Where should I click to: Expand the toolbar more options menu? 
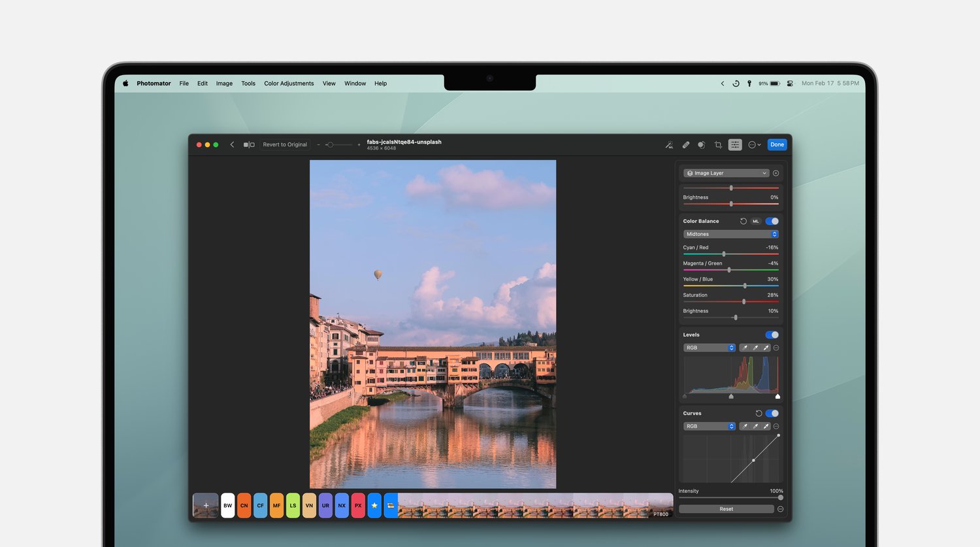tap(755, 145)
